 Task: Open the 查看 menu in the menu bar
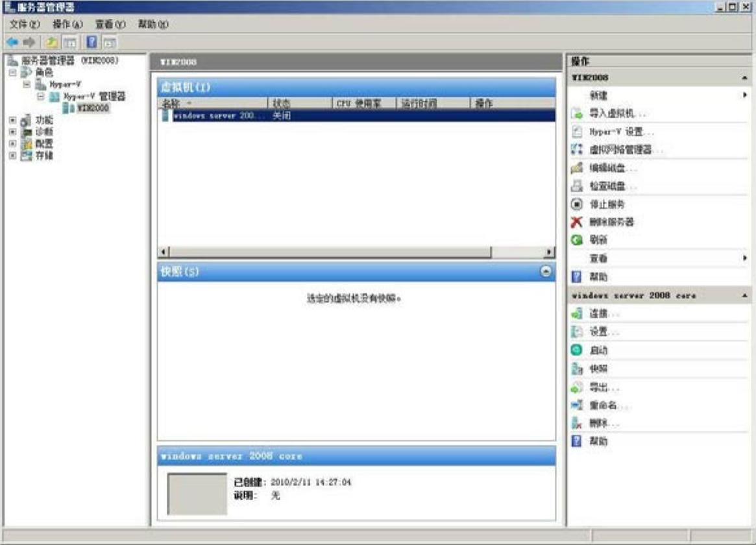(110, 24)
